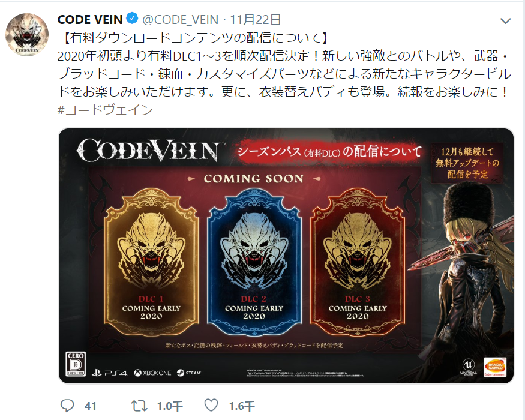This screenshot has width=525, height=420.
Task: Click the blue verified badge icon
Action: pyautogui.click(x=132, y=19)
